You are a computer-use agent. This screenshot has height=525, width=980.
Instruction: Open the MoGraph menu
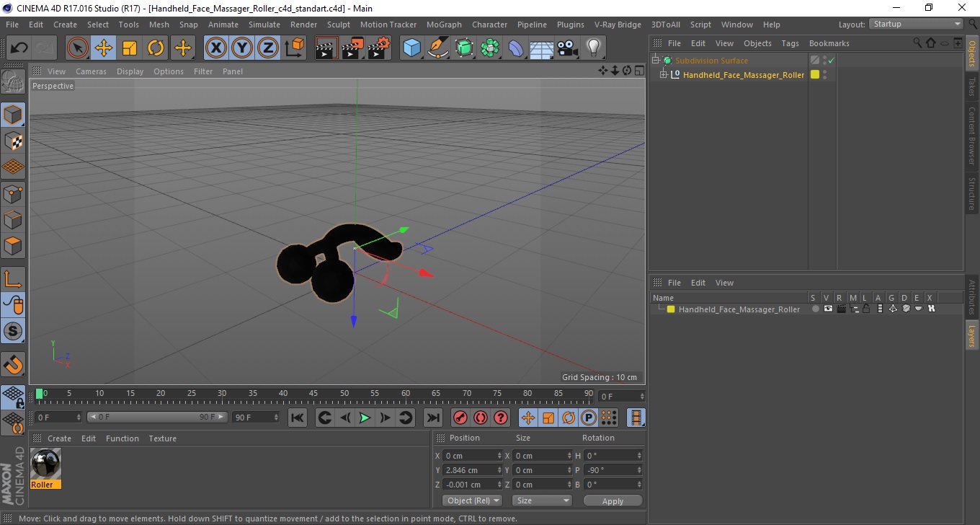(x=444, y=25)
